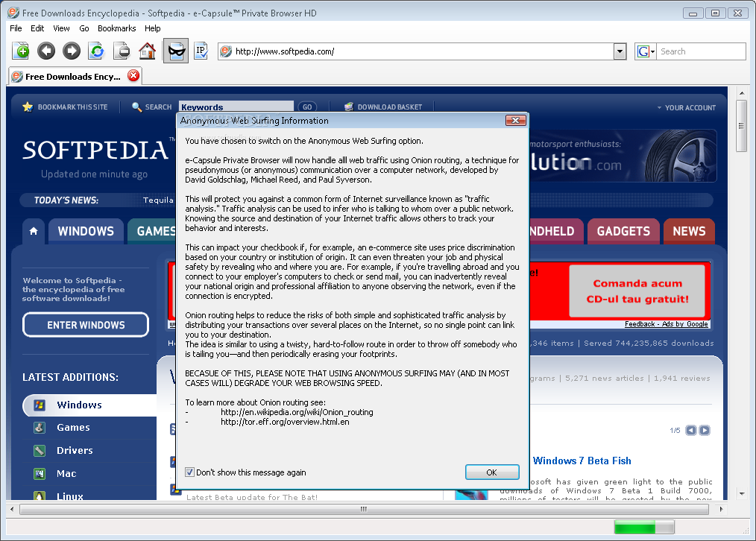
Task: Click the site icon in address bar
Action: coord(226,51)
